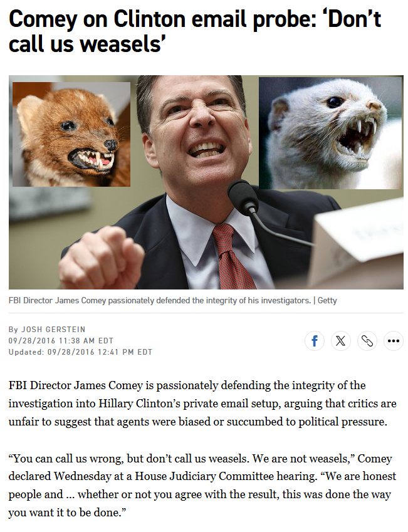
Task: Share the article on X
Action: (x=341, y=340)
